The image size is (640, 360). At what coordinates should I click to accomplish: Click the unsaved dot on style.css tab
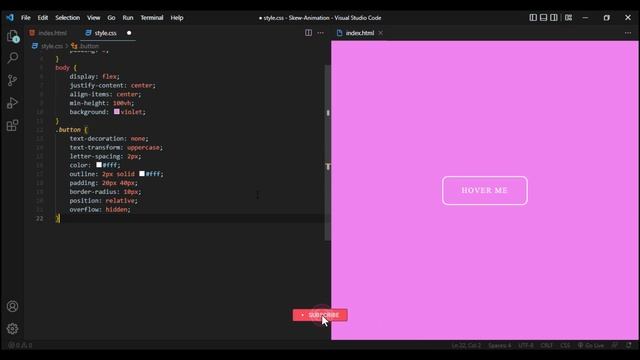(129, 33)
